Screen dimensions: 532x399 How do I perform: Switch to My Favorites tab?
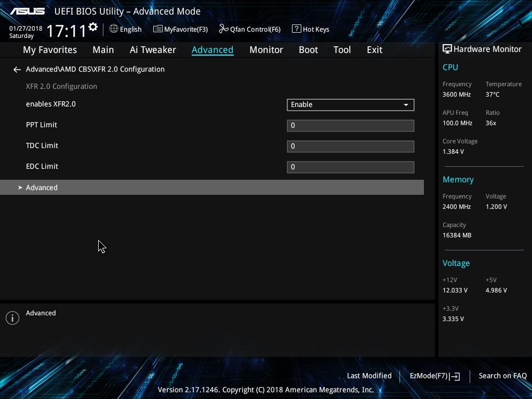[50, 50]
